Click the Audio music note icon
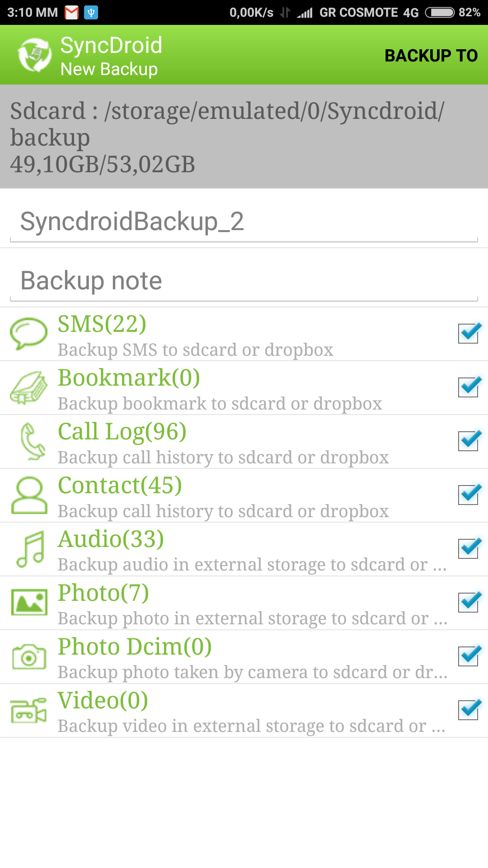The width and height of the screenshot is (488, 868). [30, 549]
